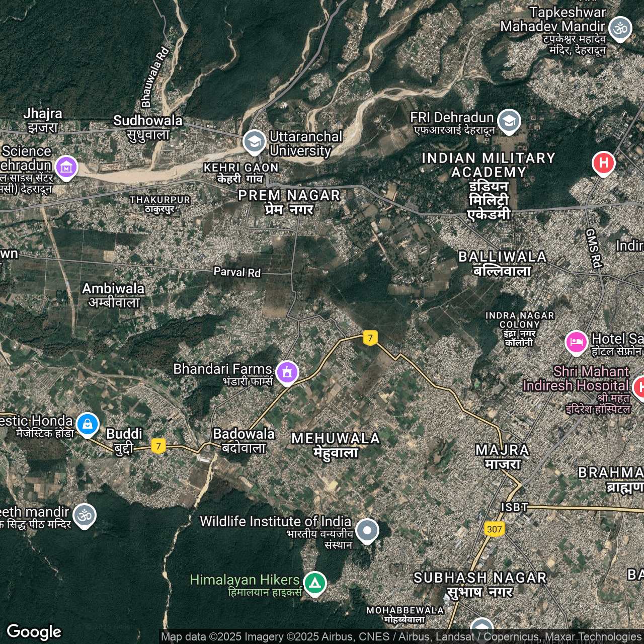Viewport: 644px width, 644px height.
Task: Select the Himalayan Hikers green marker
Action: tap(315, 583)
